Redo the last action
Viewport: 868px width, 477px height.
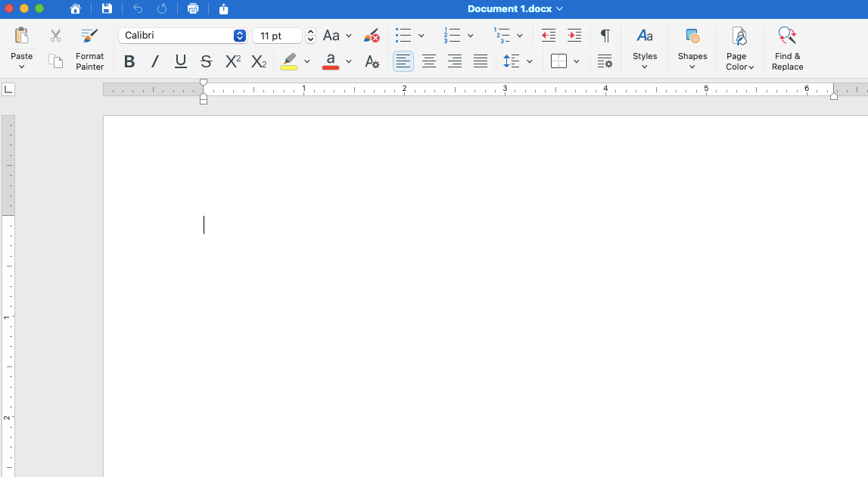pos(162,9)
